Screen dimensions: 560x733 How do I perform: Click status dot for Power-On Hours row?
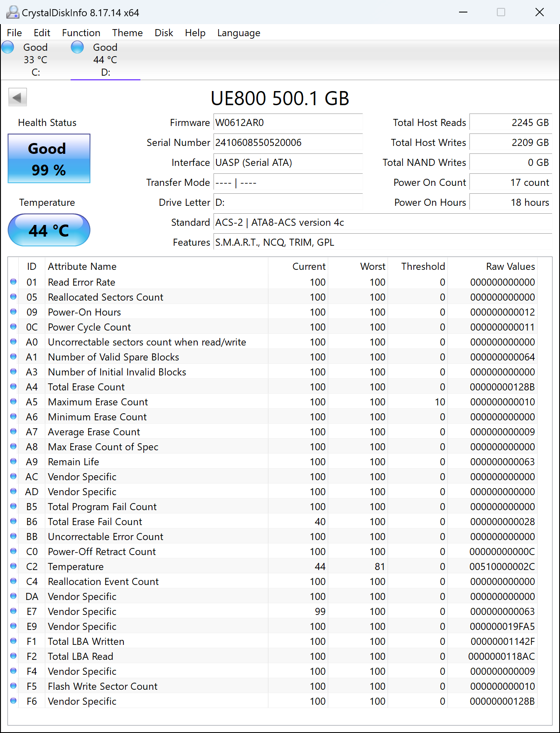point(13,312)
